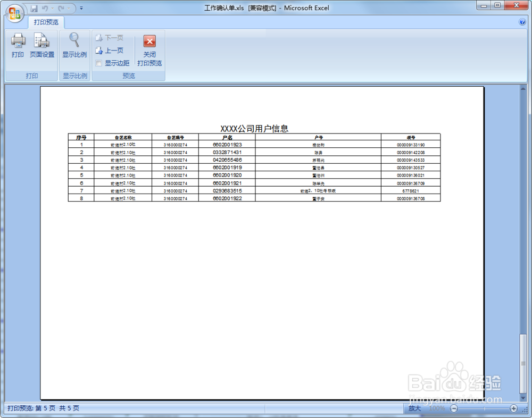Click 放大 label in status bar
The width and height of the screenshot is (532, 418).
pyautogui.click(x=414, y=408)
